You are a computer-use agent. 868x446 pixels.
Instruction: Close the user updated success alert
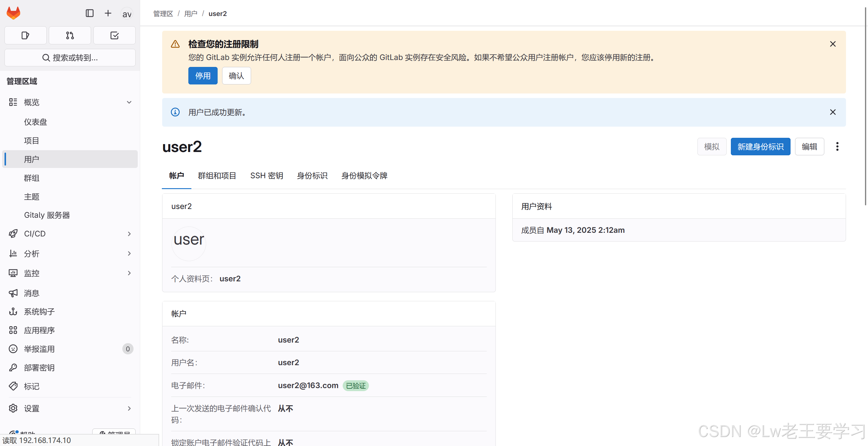[x=833, y=112]
